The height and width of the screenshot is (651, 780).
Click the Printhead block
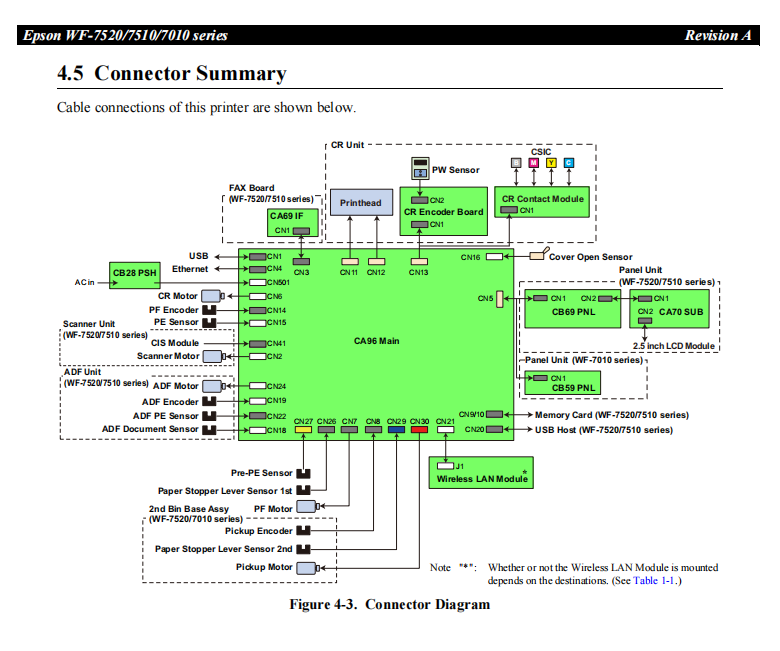(361, 203)
